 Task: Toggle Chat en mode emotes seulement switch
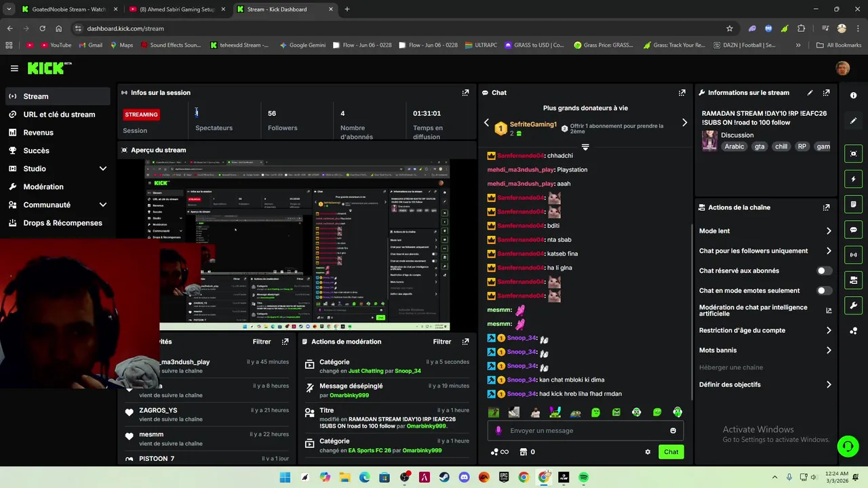tap(824, 291)
